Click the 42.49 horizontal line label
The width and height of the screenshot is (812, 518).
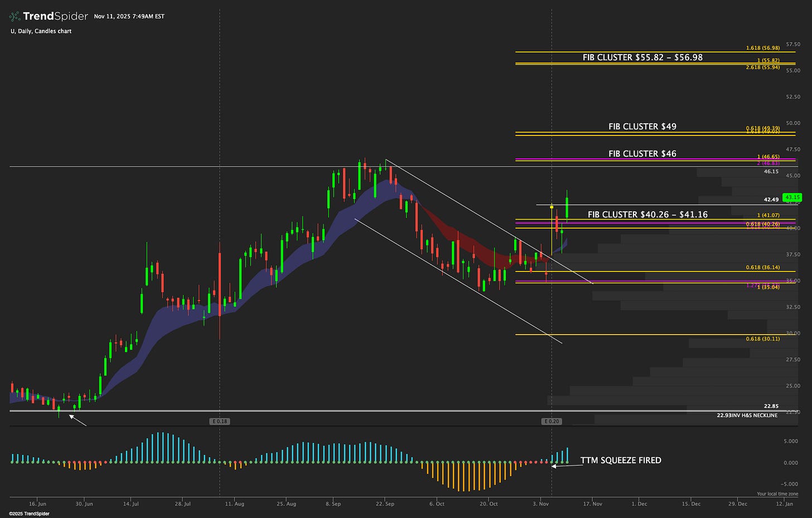click(771, 200)
